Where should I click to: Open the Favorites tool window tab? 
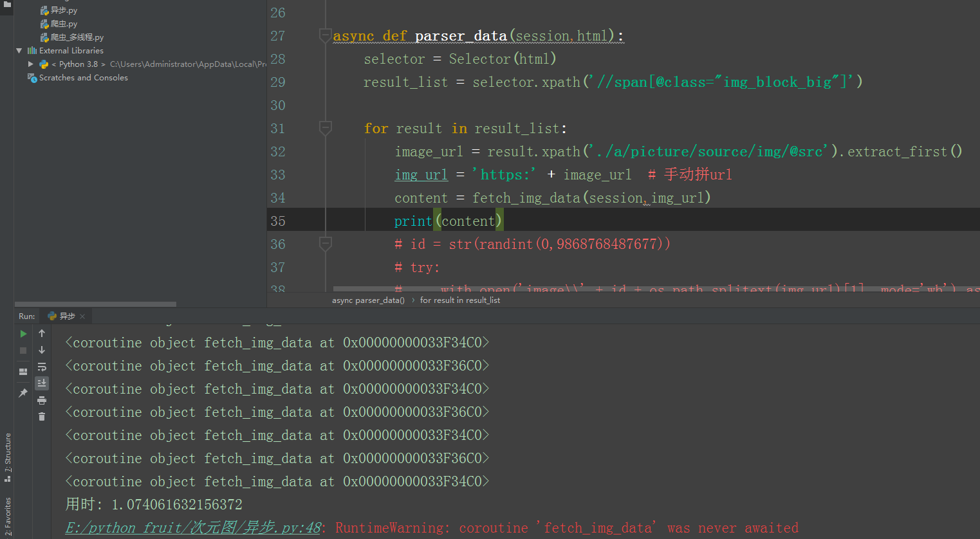(8, 516)
